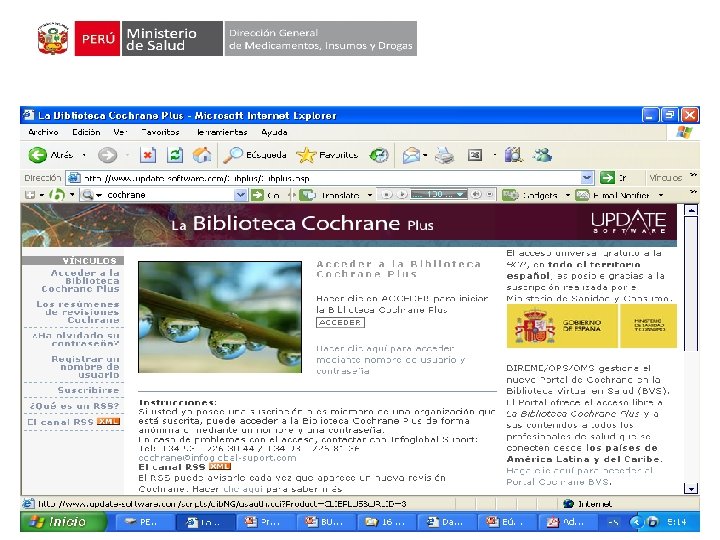The image size is (720, 540).
Task: Click the green Ir go arrow
Action: (607, 178)
